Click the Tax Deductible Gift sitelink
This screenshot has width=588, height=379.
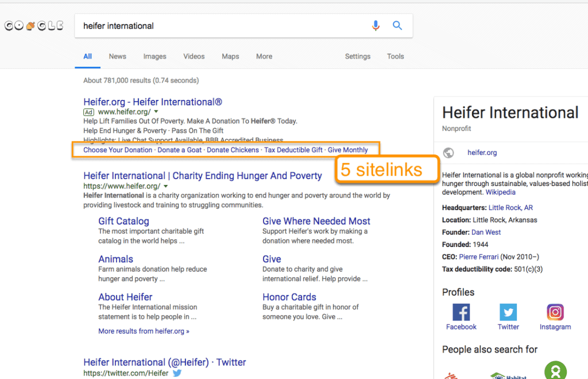(x=293, y=150)
